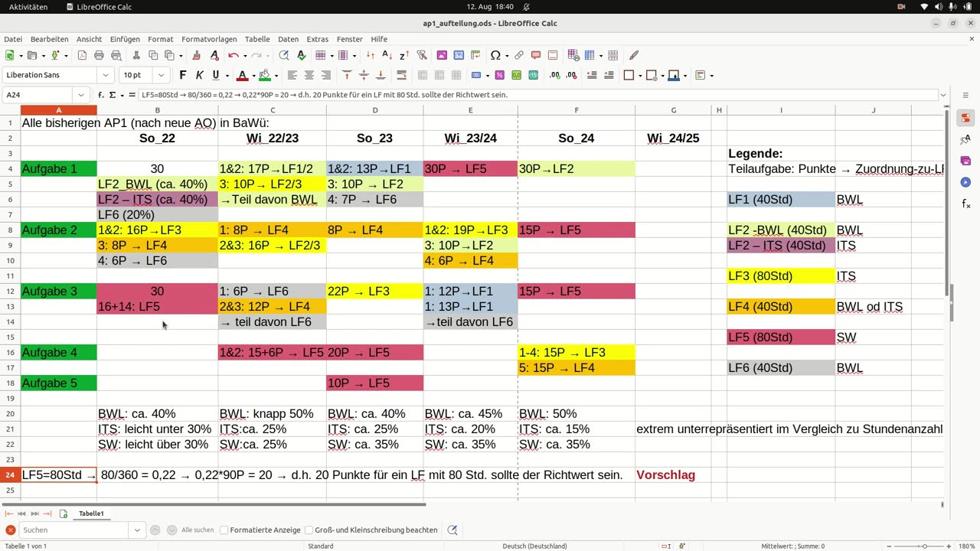Sort ascending A-Z icon
980x551 pixels.
387,55
